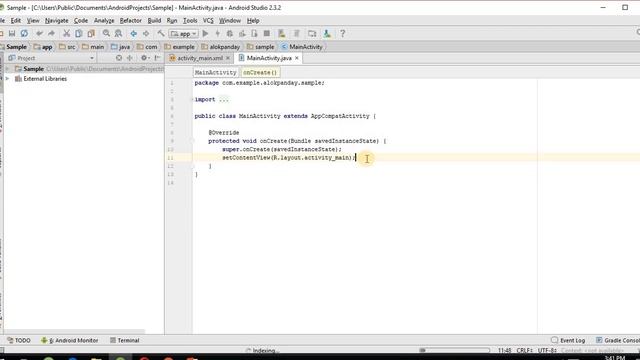The width and height of the screenshot is (640, 360).
Task: Open the Terminal tool window
Action: (124, 340)
